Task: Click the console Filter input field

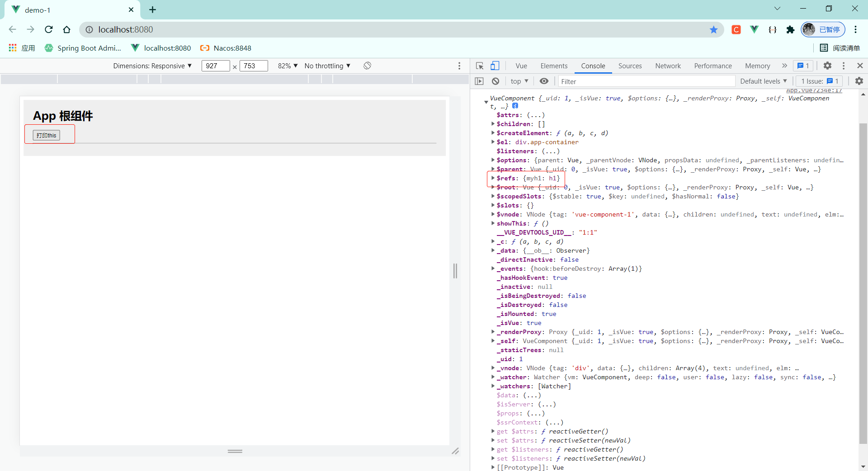Action: pyautogui.click(x=646, y=81)
